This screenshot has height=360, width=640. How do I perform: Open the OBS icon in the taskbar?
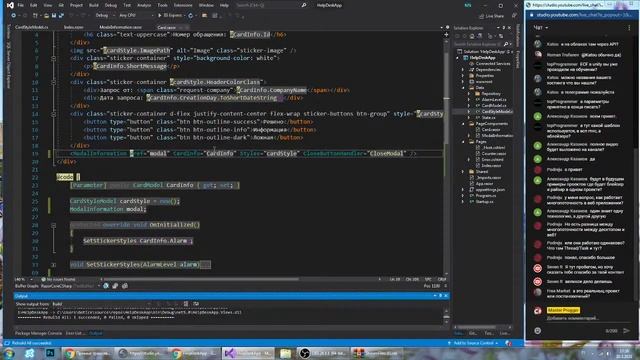(x=304, y=353)
